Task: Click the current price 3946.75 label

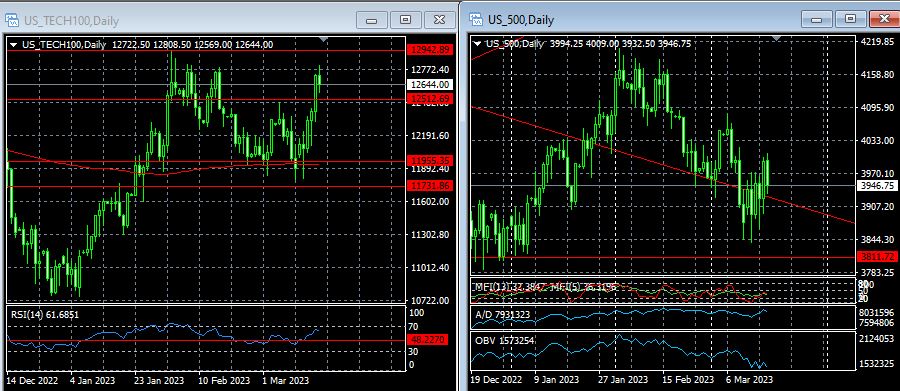Action: 877,185
